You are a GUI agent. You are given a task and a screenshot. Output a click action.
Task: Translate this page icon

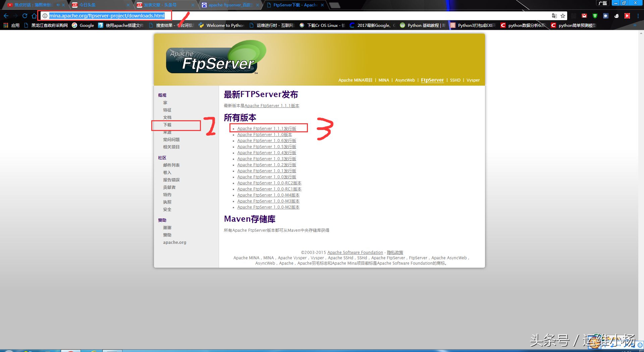tap(554, 16)
